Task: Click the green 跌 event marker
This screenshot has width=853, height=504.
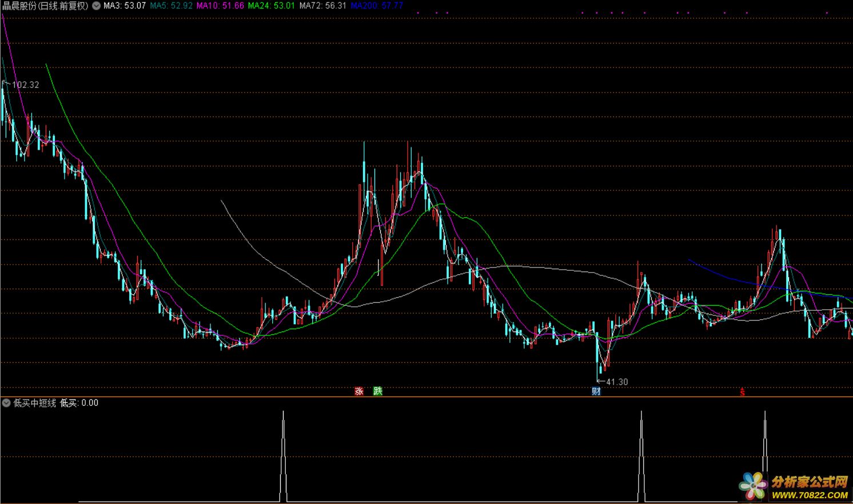Action: 378,391
